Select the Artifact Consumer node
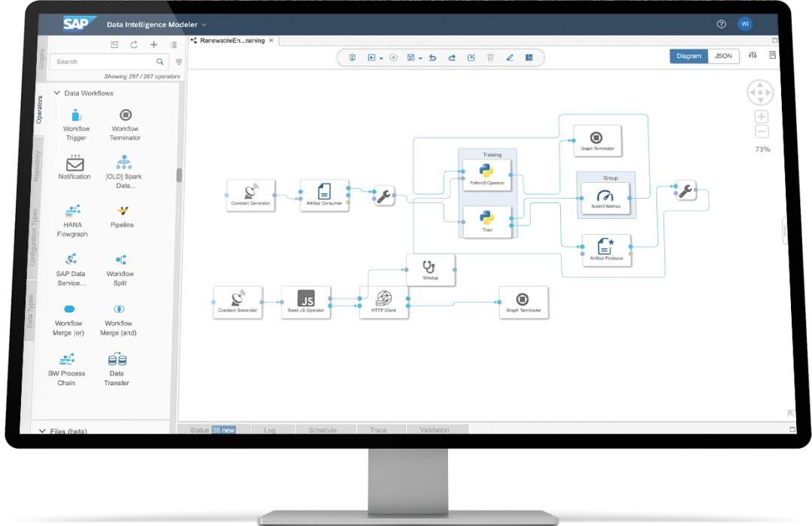 (x=324, y=196)
